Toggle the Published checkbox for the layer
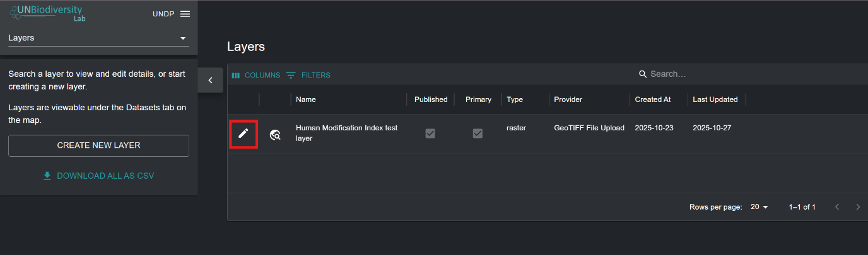Screen dimensions: 868x255 (430, 133)
